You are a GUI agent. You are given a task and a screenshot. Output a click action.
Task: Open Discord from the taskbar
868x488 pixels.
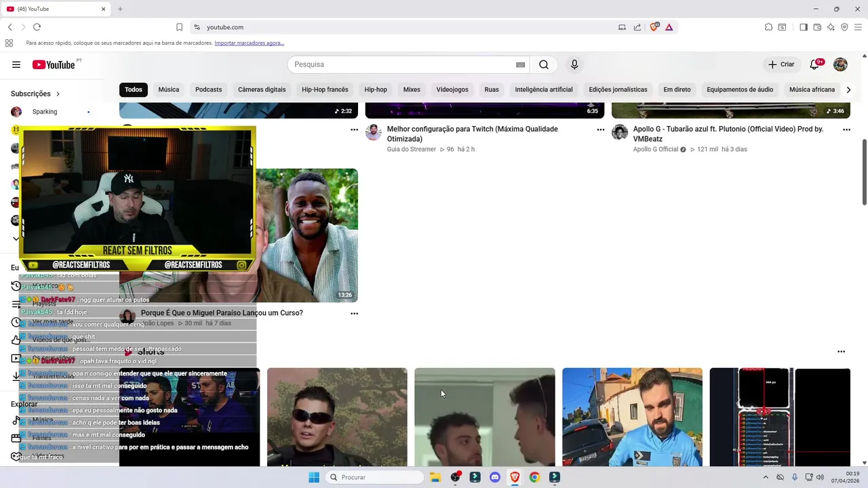pos(495,477)
